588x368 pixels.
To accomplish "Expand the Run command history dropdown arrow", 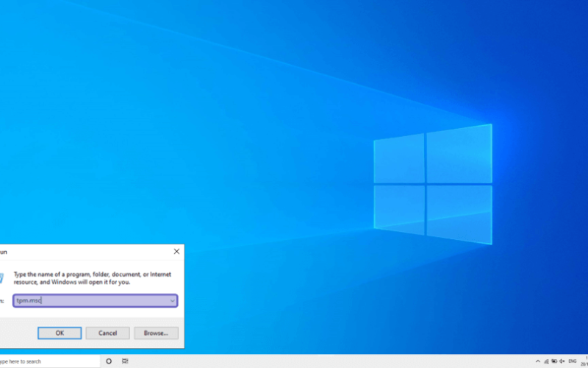I will pyautogui.click(x=173, y=301).
